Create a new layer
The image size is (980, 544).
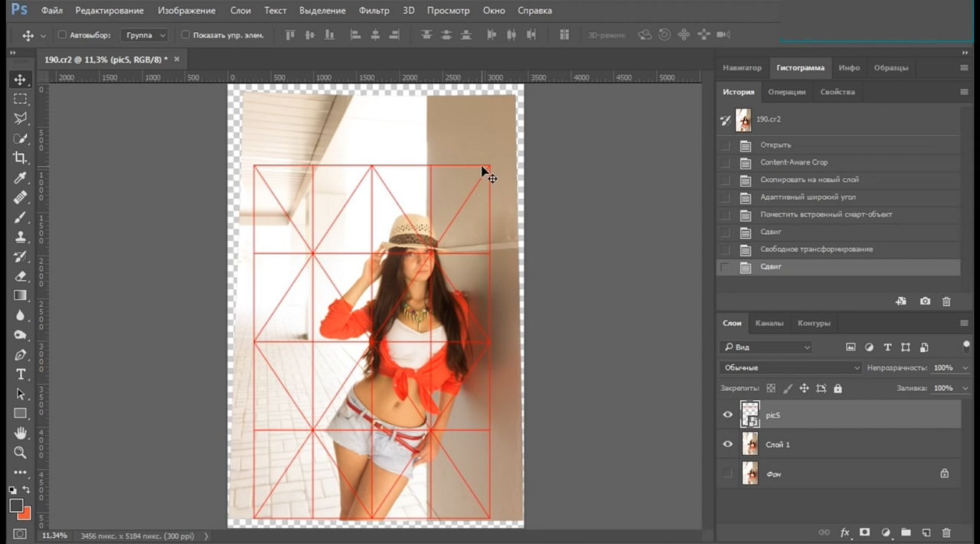(x=926, y=533)
